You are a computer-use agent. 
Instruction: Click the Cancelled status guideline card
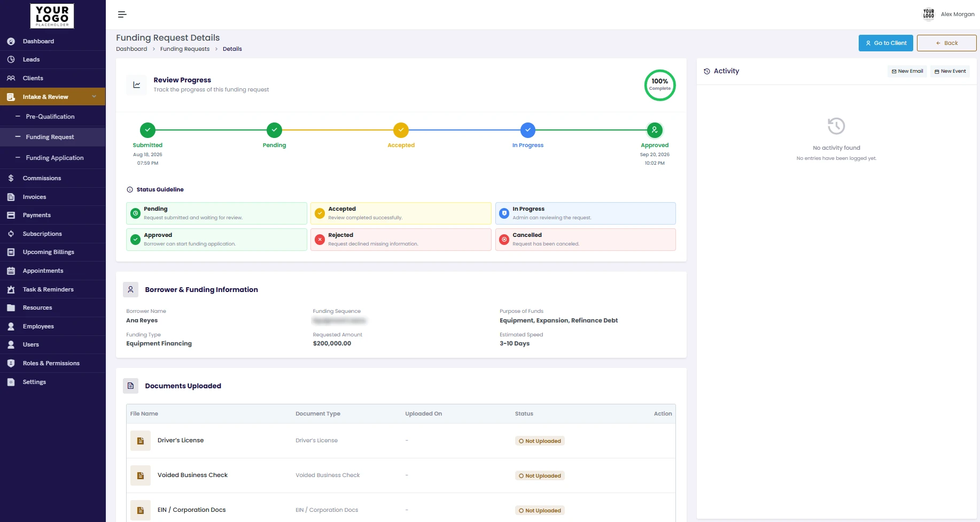click(586, 240)
